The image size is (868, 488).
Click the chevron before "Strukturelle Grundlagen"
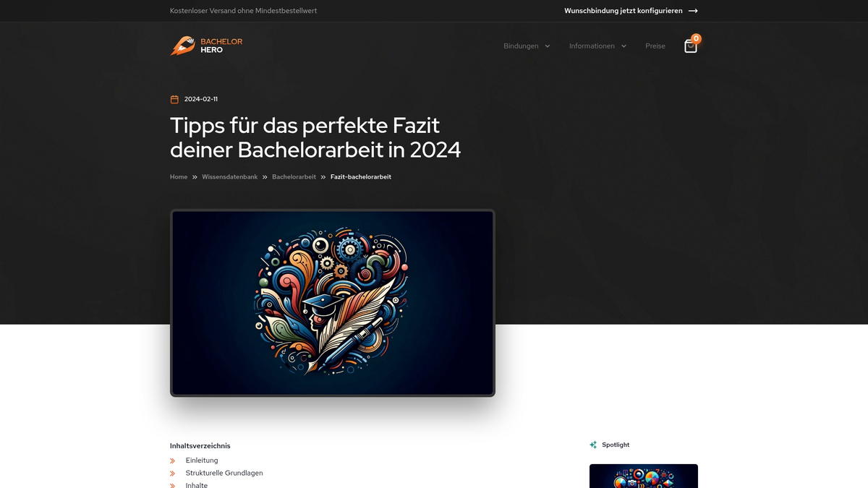[x=172, y=473]
